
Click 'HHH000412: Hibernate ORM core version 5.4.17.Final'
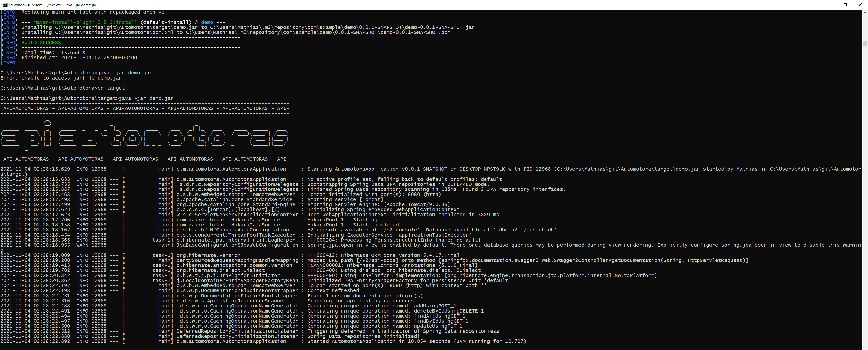(x=383, y=255)
